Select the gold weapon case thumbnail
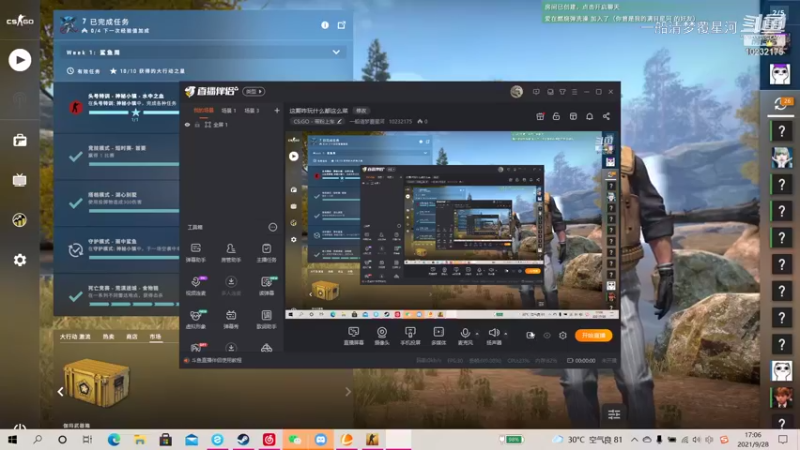 [x=96, y=382]
